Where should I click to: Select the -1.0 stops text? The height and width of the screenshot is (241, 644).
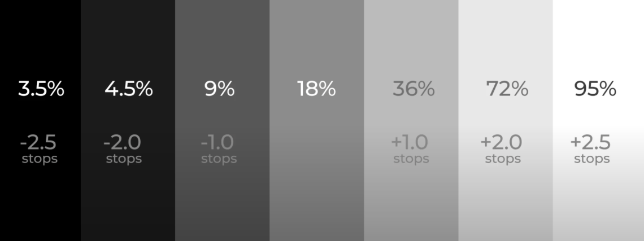pyautogui.click(x=219, y=150)
